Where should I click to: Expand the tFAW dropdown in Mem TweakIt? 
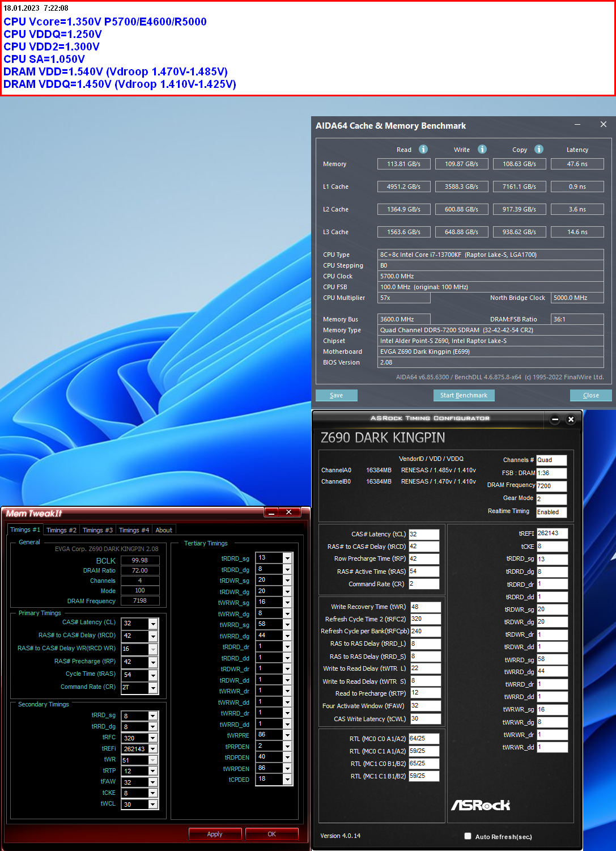pyautogui.click(x=153, y=782)
